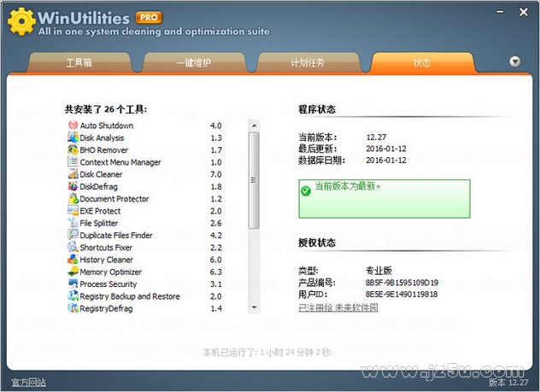Click the 本机已运行了 uptime text

pos(267,352)
